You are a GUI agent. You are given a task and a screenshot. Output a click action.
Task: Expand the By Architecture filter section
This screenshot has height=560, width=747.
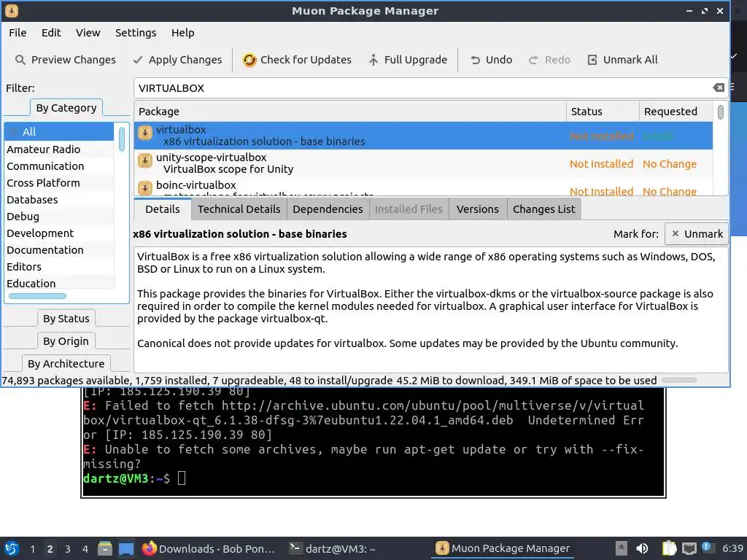[x=66, y=364]
